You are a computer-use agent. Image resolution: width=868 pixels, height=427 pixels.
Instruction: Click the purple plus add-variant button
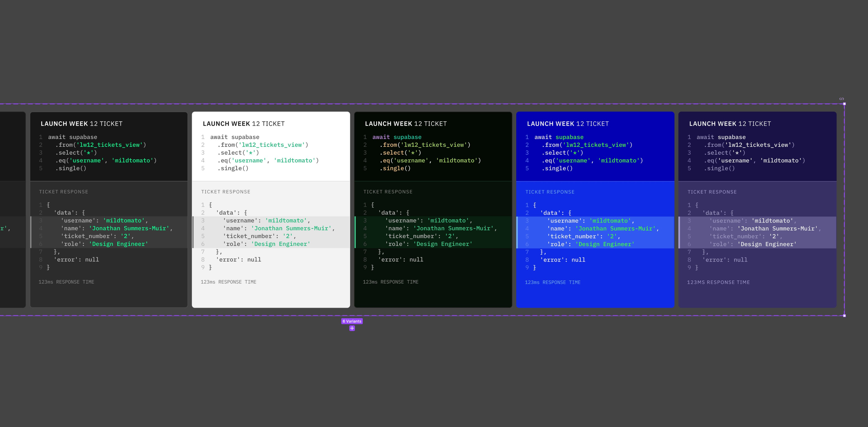tap(352, 328)
